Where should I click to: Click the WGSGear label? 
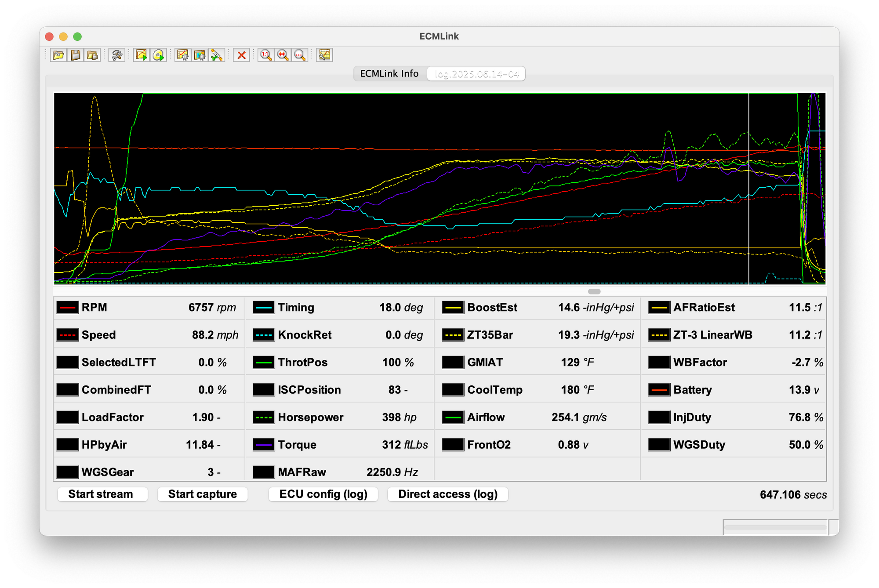click(108, 472)
